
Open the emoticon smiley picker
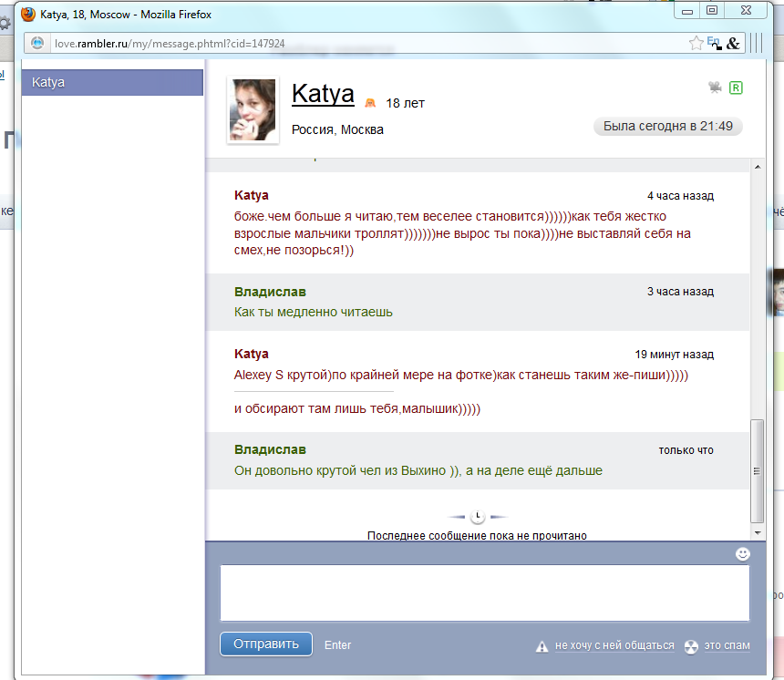tap(742, 553)
